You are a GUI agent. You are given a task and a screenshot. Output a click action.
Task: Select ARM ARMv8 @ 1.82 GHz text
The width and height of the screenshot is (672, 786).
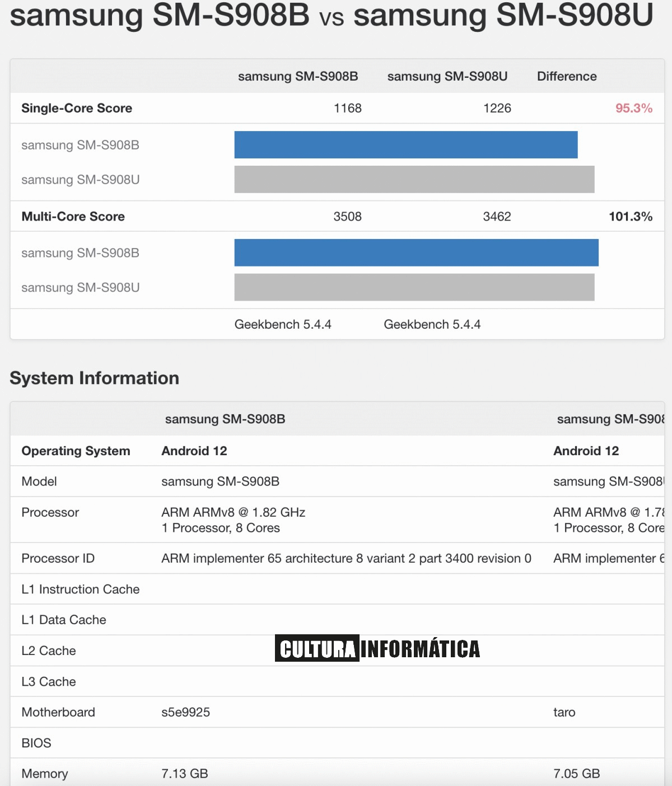tap(234, 512)
